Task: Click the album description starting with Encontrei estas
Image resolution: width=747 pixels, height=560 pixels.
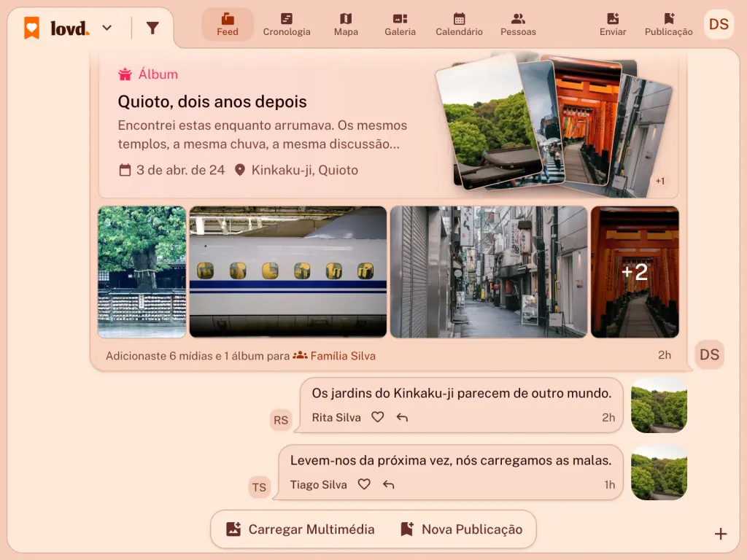Action: [x=263, y=135]
